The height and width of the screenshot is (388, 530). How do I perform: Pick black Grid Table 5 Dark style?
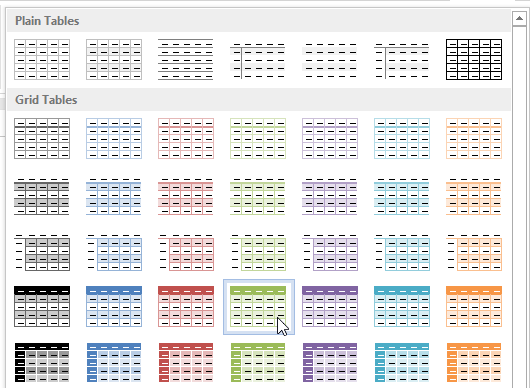tap(42, 363)
